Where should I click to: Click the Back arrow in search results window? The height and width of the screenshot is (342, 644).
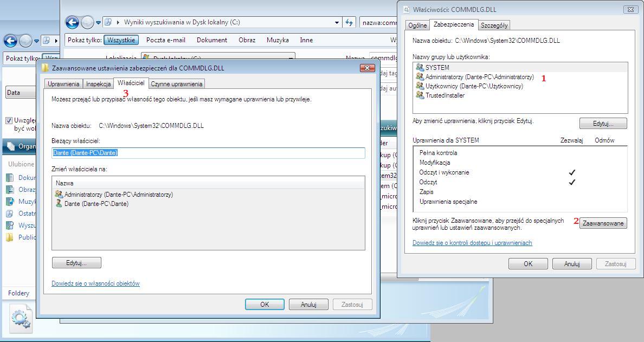click(72, 22)
